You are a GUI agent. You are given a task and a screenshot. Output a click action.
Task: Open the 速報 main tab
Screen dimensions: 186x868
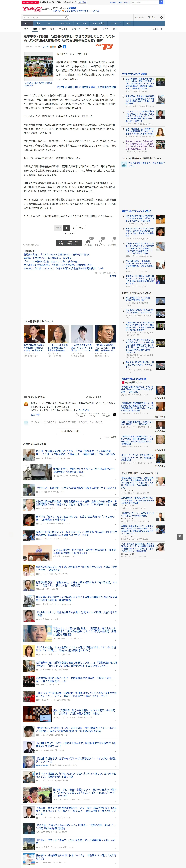coord(38,24)
